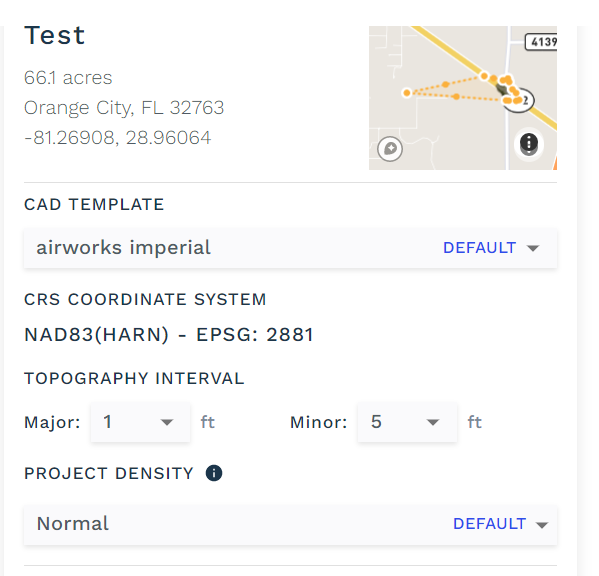Click the airworks imperial template name
Screen dimensions: 599x576
click(x=123, y=248)
